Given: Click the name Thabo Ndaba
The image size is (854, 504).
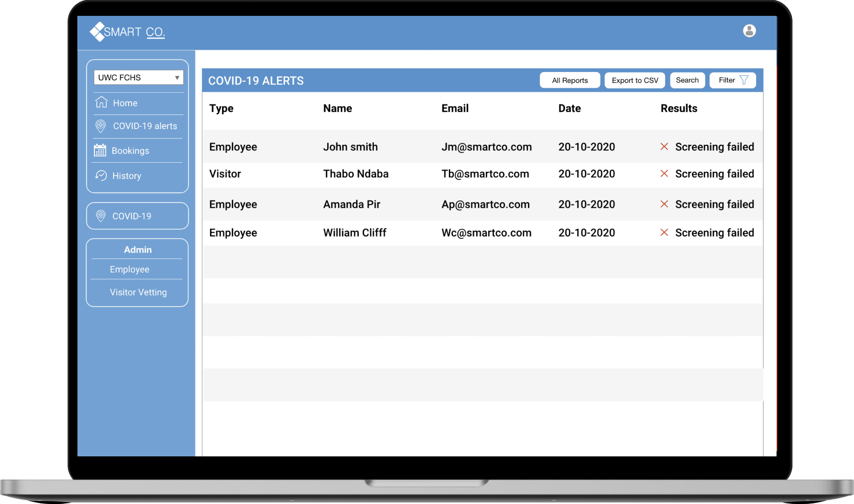Looking at the screenshot, I should point(356,174).
